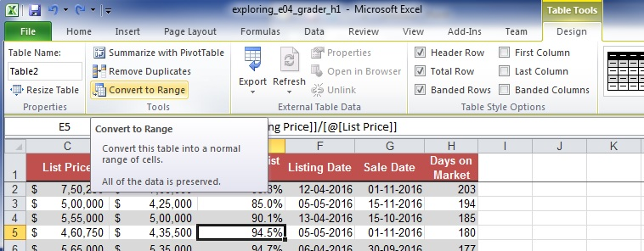Click the selected cell showing 94.5%
This screenshot has width=644, height=251.
[241, 232]
